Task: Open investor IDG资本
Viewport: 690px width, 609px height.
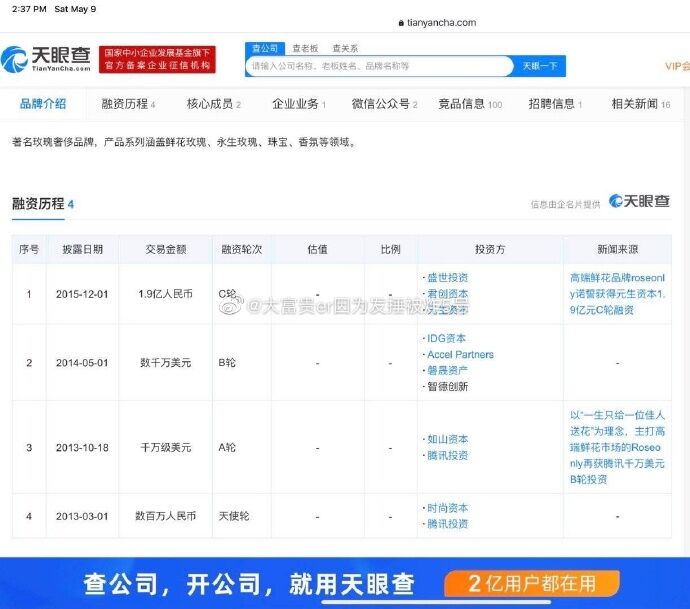Action: (446, 338)
